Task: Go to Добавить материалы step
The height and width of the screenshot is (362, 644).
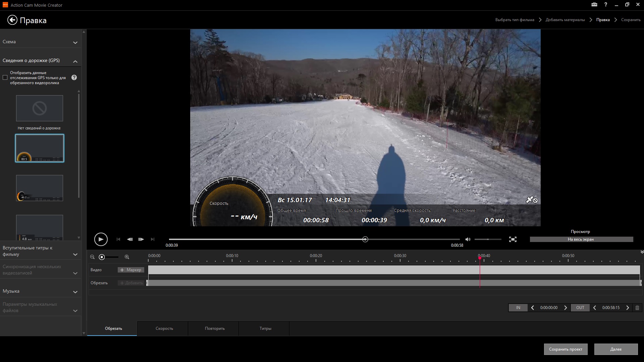Action: [x=565, y=20]
